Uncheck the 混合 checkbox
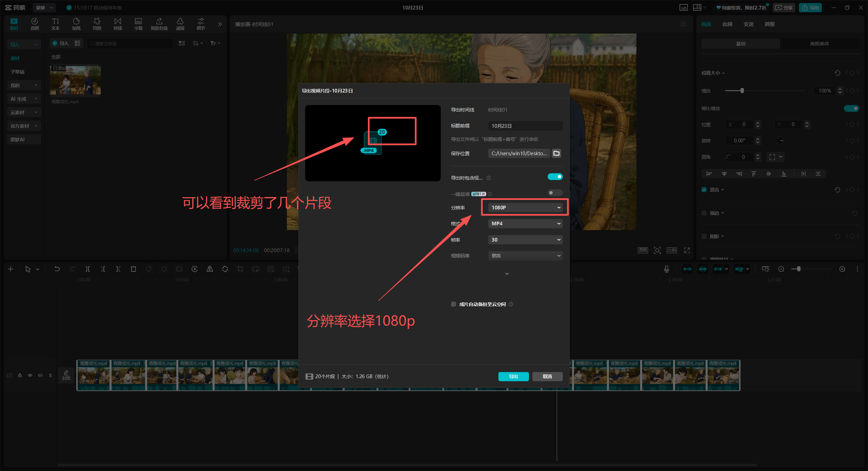Screen dimensions: 868x471 pos(704,190)
